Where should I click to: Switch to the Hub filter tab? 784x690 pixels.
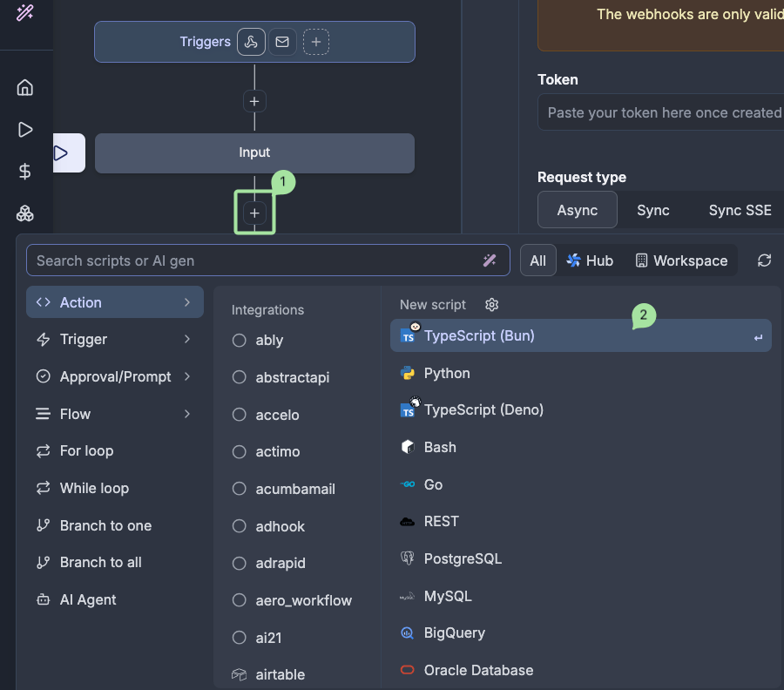tap(590, 260)
